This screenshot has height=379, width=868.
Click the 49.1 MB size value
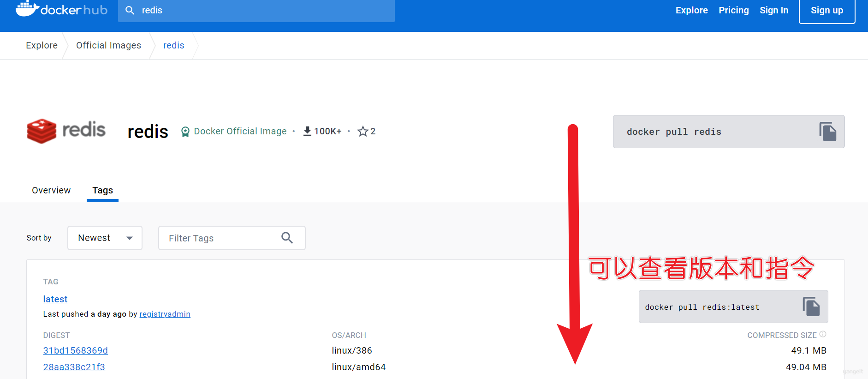[x=809, y=350]
